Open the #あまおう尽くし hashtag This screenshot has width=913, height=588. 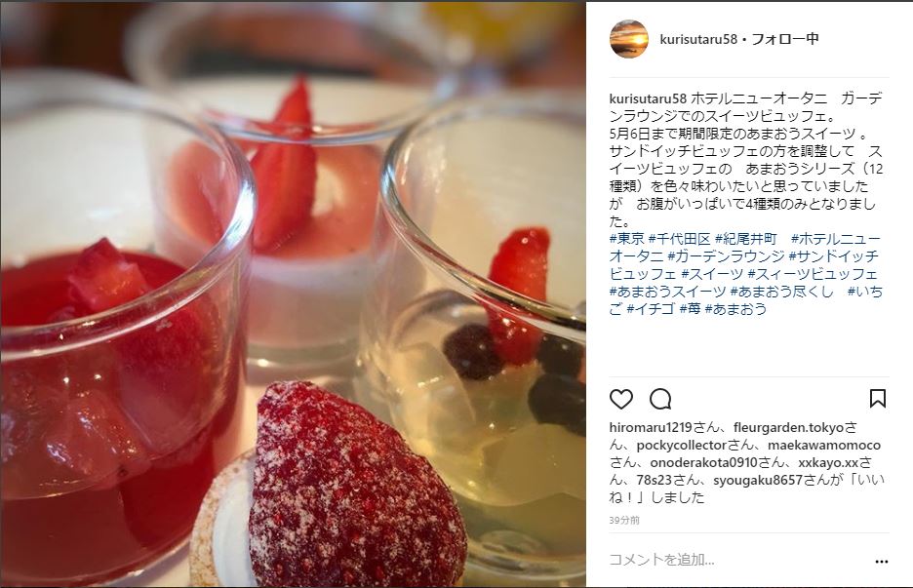point(782,292)
